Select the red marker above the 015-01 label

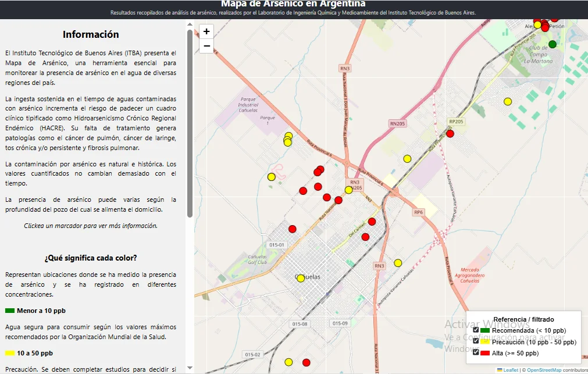pyautogui.click(x=292, y=229)
